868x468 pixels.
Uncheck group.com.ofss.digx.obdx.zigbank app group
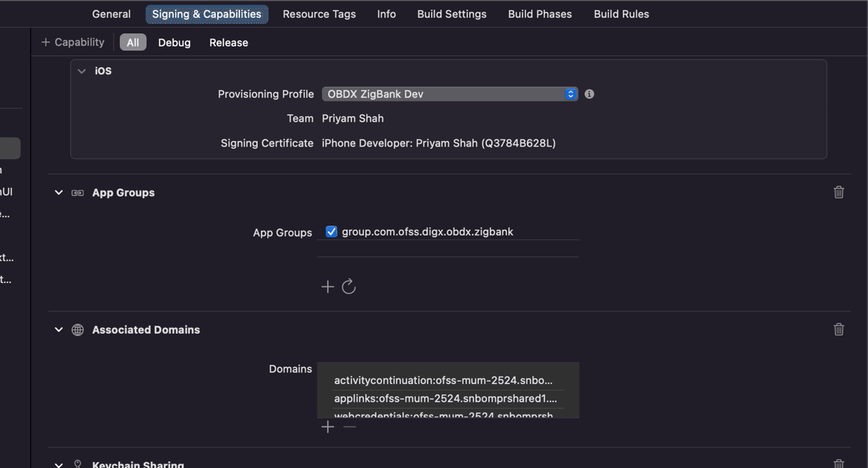[331, 231]
